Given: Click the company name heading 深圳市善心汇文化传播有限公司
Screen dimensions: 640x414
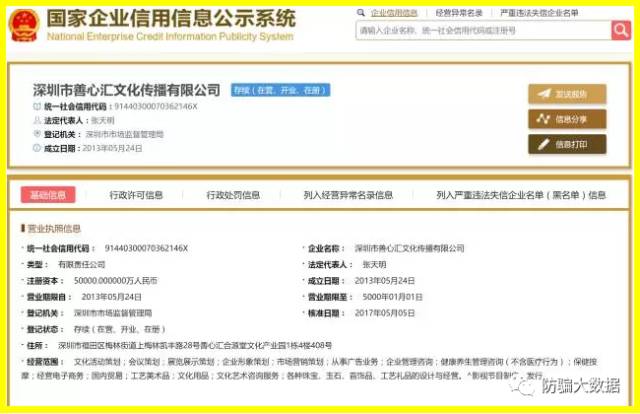Looking at the screenshot, I should pos(127,90).
